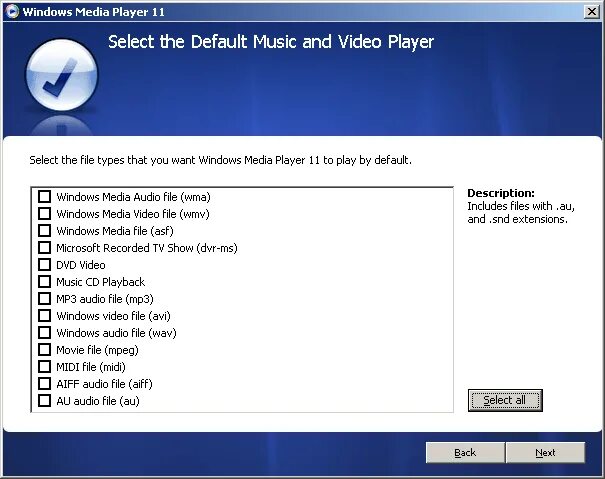Image resolution: width=605 pixels, height=479 pixels.
Task: Select the 'DVD Video' list label
Action: pyautogui.click(x=81, y=265)
